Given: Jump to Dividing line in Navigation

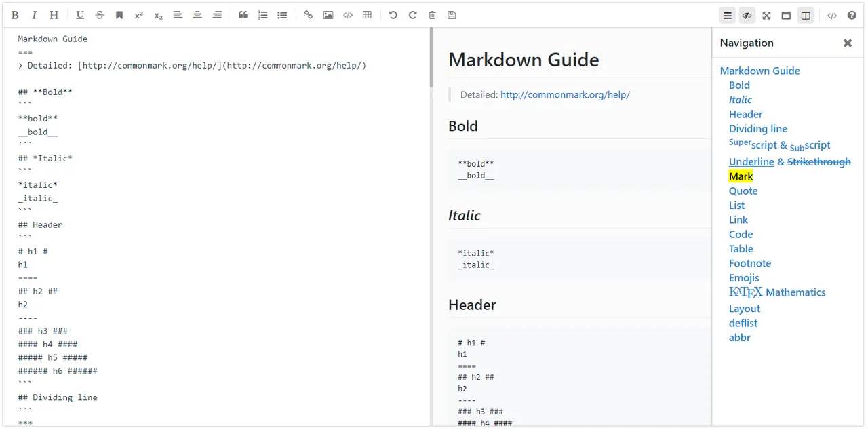Looking at the screenshot, I should click(x=758, y=128).
